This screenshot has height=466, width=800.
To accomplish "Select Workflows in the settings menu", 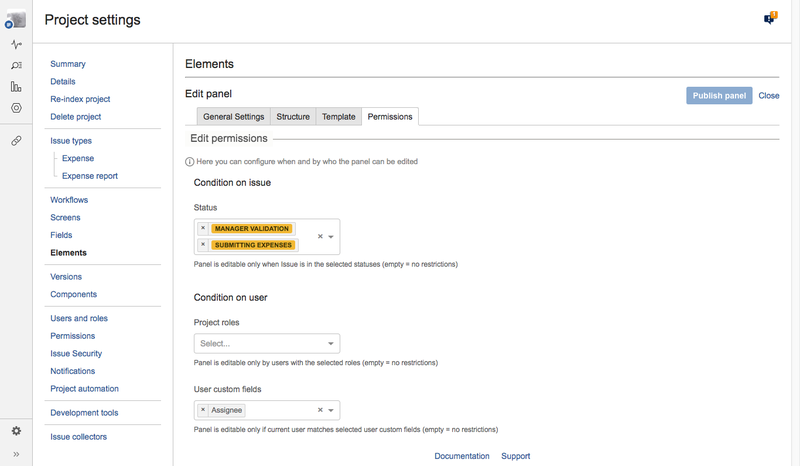I will (x=69, y=200).
